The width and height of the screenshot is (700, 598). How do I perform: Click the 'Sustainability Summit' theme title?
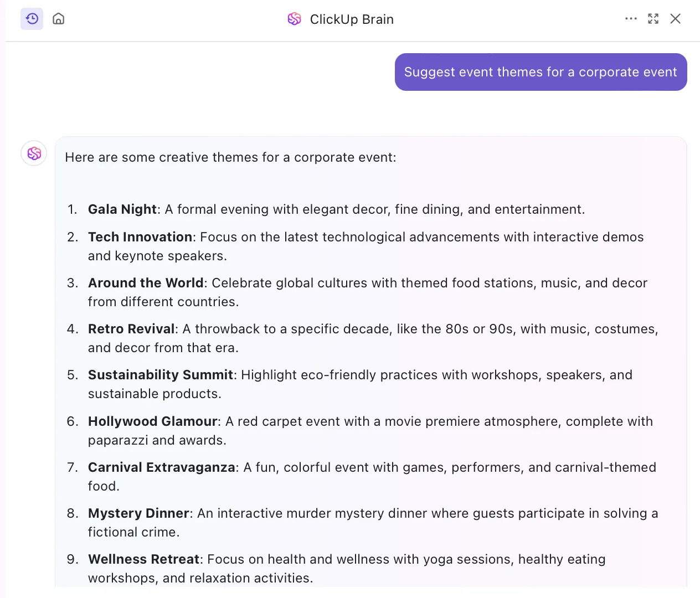161,375
